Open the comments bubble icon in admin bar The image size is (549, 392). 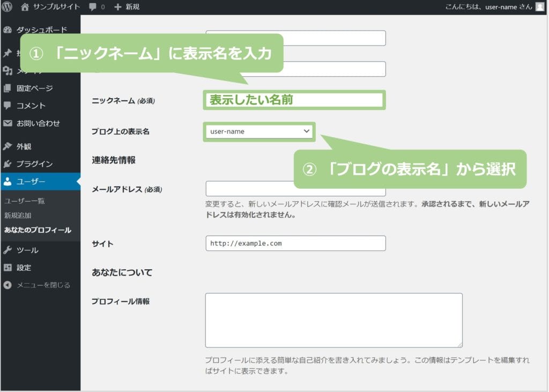tap(93, 7)
